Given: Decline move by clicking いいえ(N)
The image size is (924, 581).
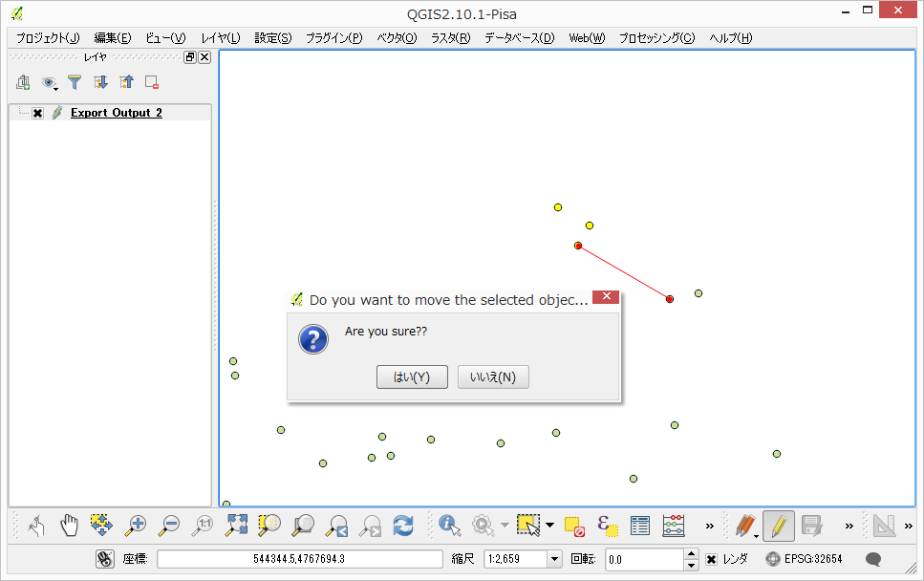Looking at the screenshot, I should (x=493, y=377).
